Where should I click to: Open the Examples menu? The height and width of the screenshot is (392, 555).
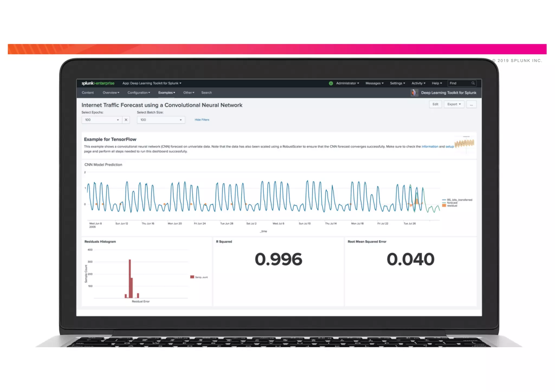167,93
